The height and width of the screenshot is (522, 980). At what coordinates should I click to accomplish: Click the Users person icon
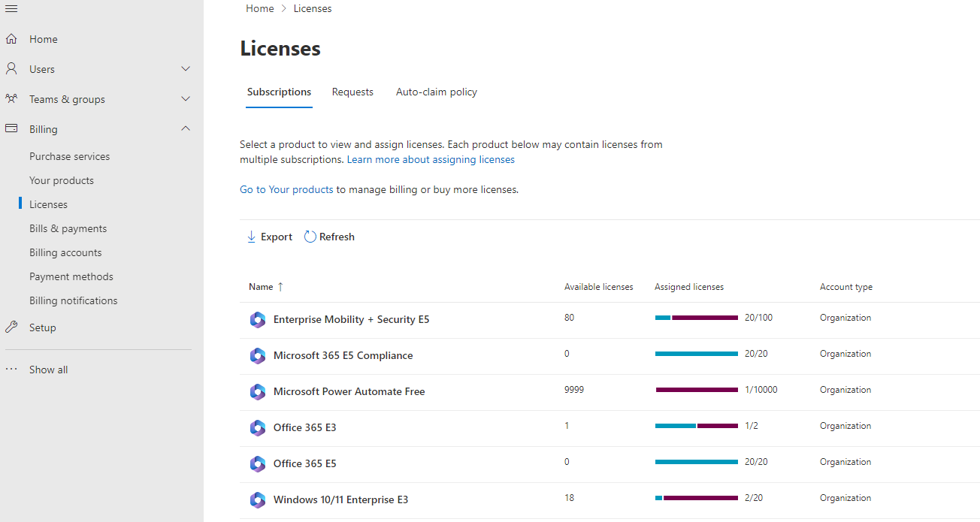tap(11, 69)
